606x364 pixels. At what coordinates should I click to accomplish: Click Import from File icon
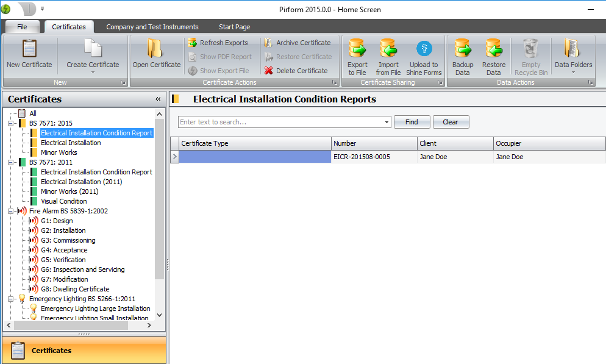point(388,48)
